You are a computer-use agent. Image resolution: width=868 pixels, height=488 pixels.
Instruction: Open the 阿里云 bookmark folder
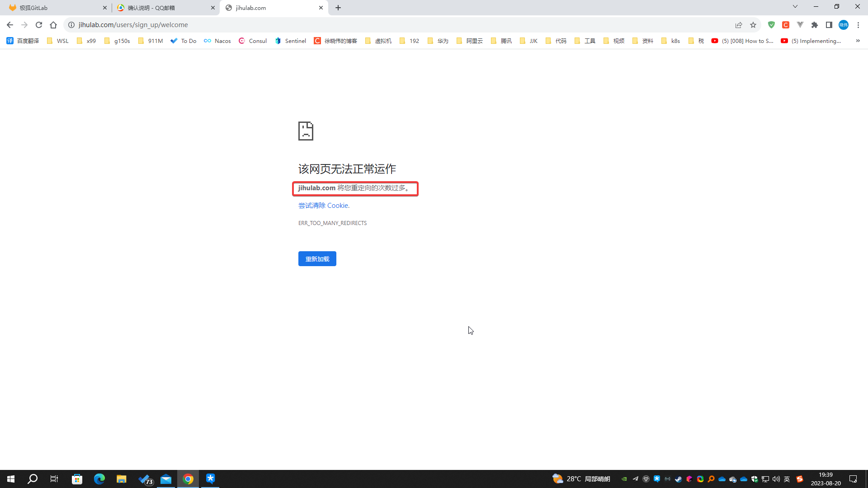[470, 41]
